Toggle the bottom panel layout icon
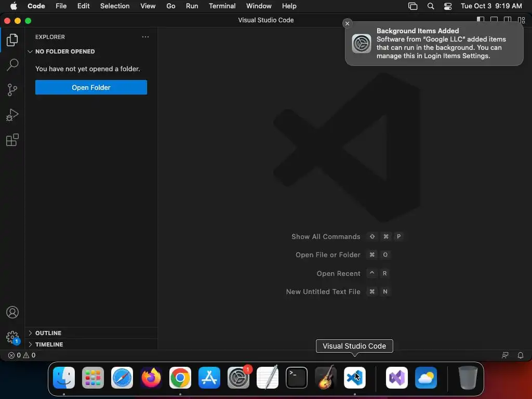This screenshot has height=399, width=532. [494, 20]
